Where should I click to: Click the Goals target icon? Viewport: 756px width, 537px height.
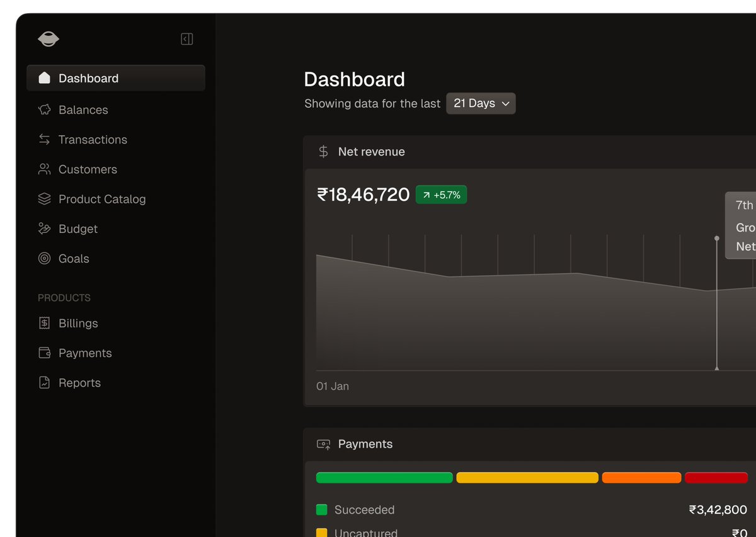(44, 258)
